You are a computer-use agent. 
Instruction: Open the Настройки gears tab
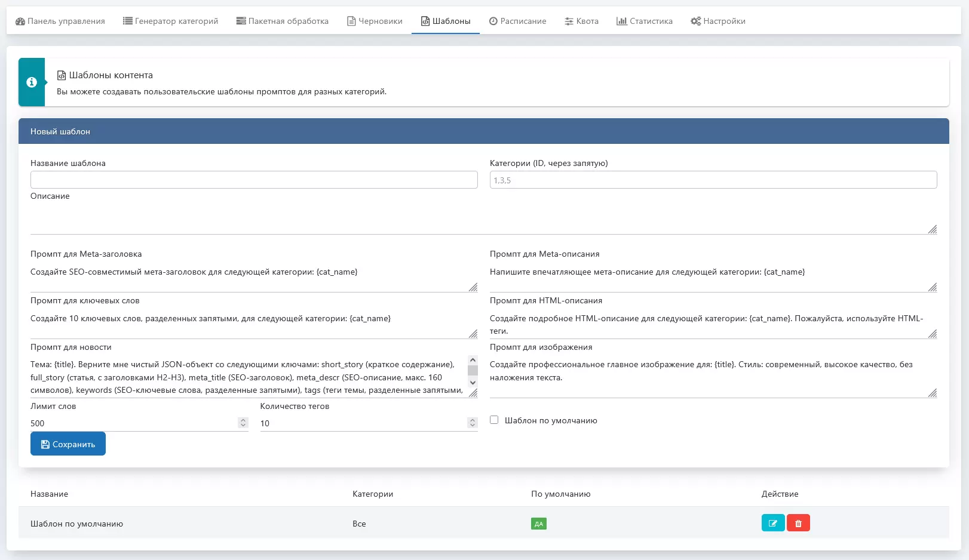[x=717, y=21]
